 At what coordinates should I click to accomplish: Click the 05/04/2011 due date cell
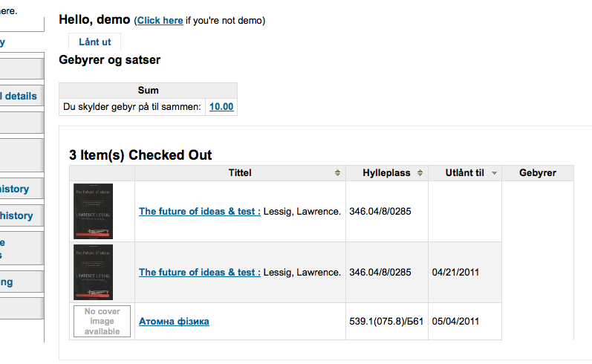(455, 321)
